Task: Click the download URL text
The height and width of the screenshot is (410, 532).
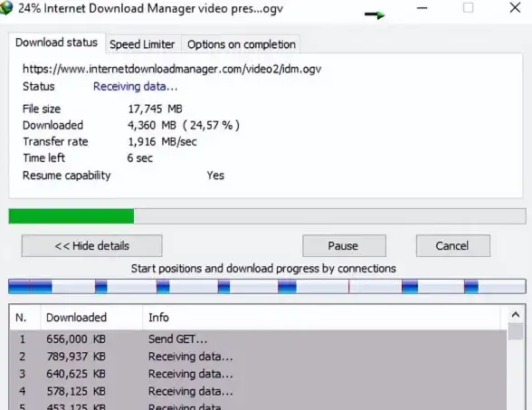Action: pos(172,69)
